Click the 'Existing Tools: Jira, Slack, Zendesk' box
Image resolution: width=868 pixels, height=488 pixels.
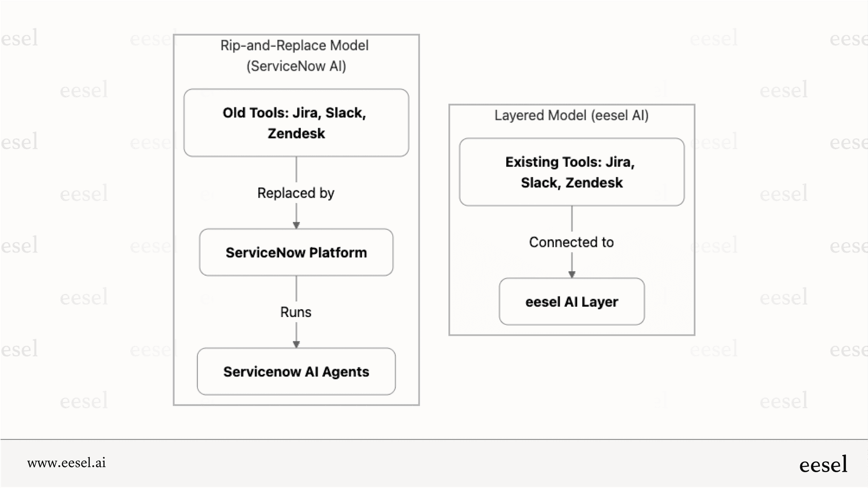(571, 172)
